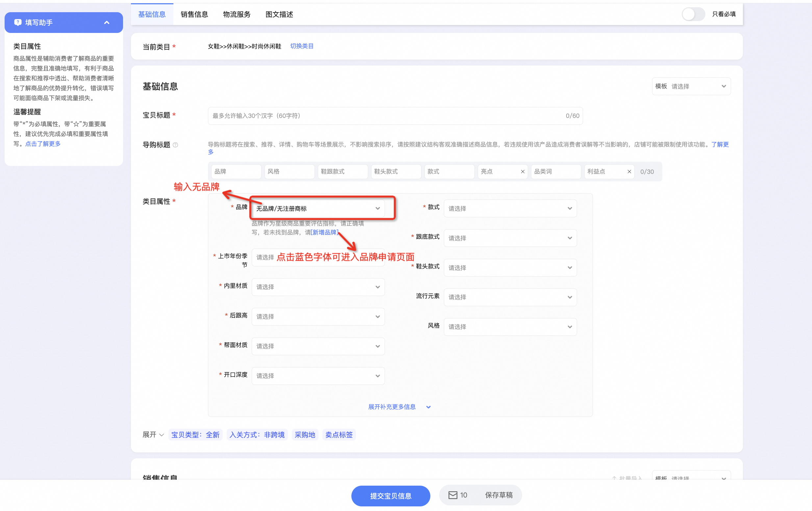Click the 点击了解更多 link in 温馨提醒
Image resolution: width=812 pixels, height=511 pixels.
click(x=43, y=144)
